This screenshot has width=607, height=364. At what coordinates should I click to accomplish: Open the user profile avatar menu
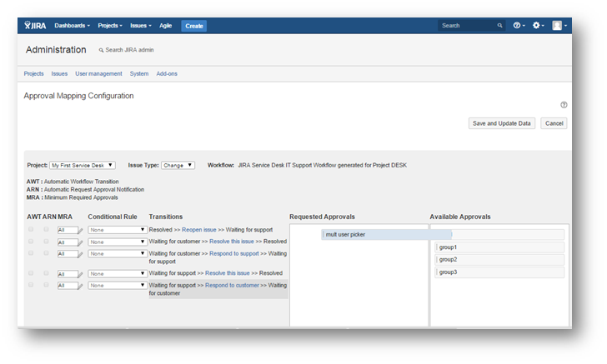point(558,26)
